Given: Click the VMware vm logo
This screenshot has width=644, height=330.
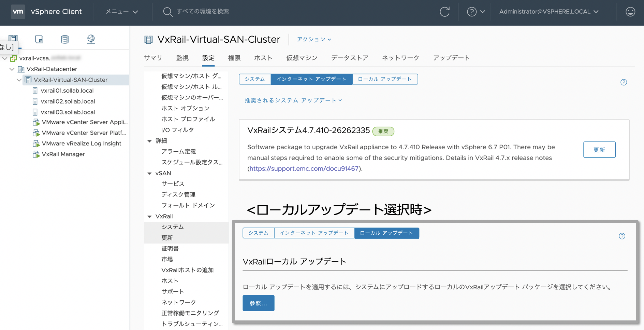Looking at the screenshot, I should [18, 12].
